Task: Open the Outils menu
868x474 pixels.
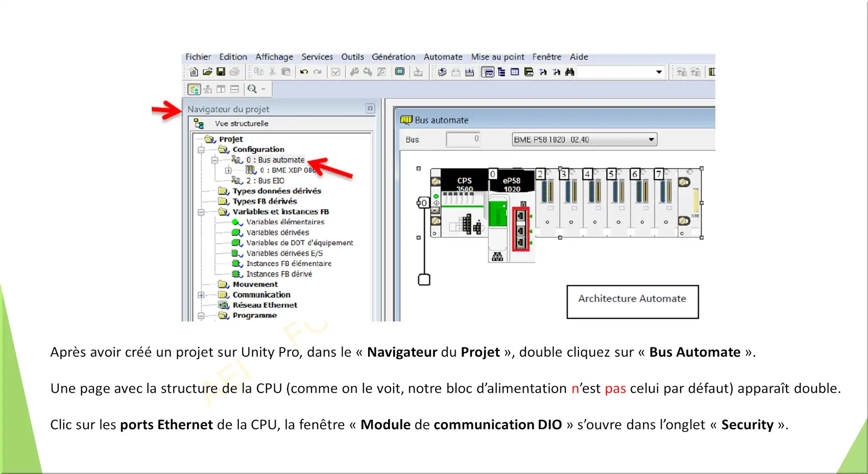Action: [353, 57]
